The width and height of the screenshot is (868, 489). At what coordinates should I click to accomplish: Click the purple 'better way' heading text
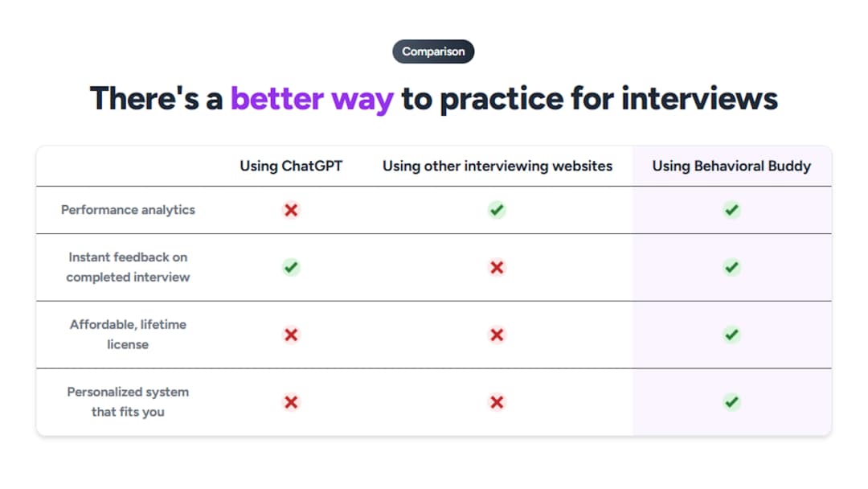point(312,99)
